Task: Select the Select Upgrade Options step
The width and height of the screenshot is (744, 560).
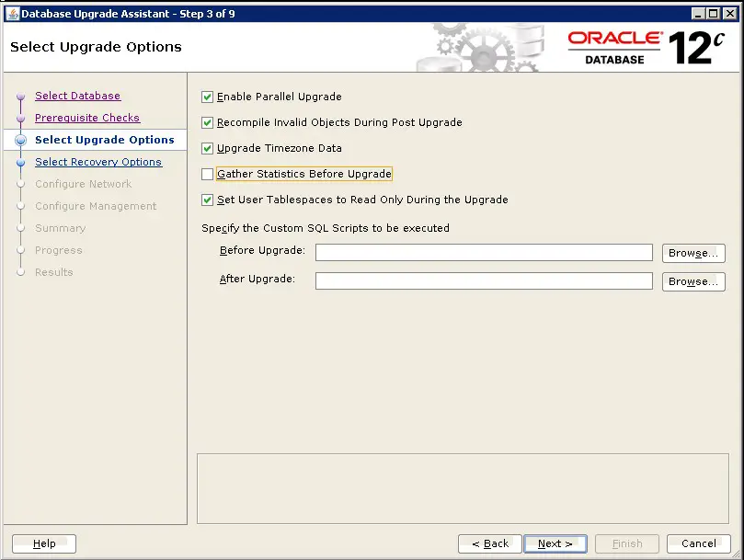Action: [x=105, y=140]
